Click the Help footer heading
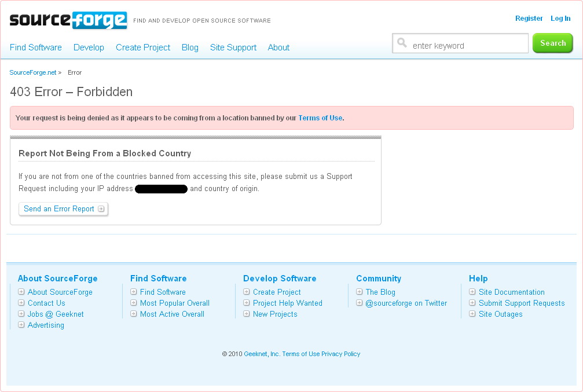 click(478, 279)
